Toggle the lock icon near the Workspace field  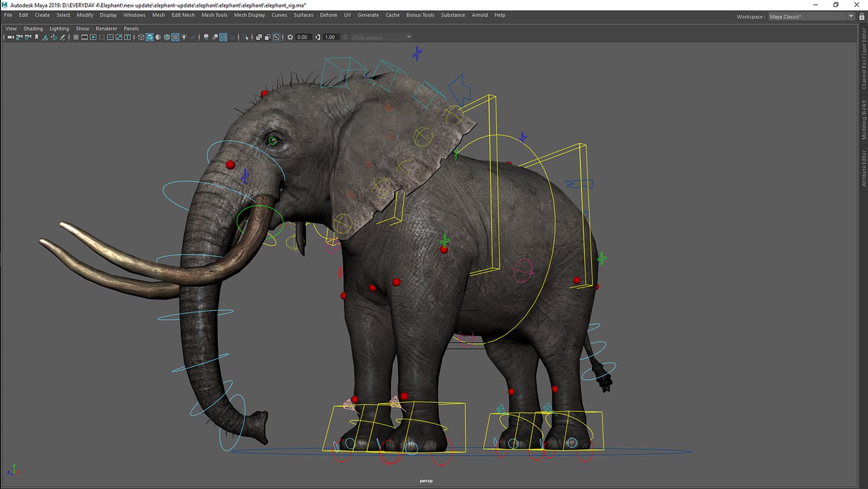tap(862, 17)
